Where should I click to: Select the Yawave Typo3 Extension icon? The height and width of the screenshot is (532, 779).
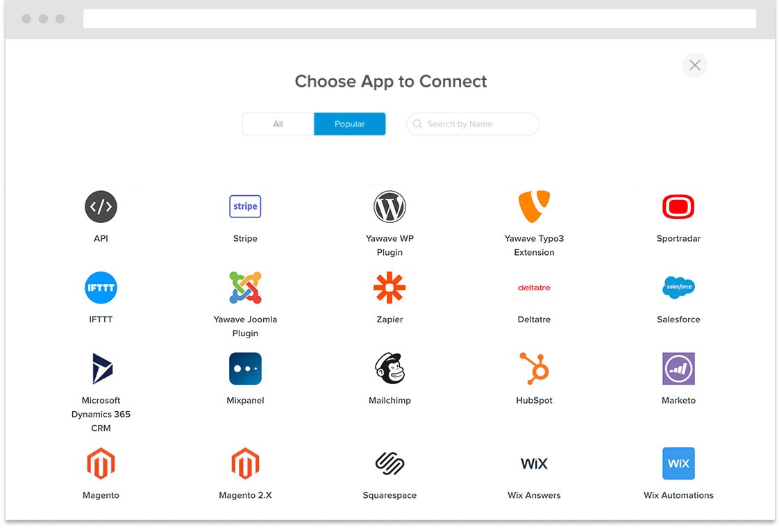tap(534, 206)
